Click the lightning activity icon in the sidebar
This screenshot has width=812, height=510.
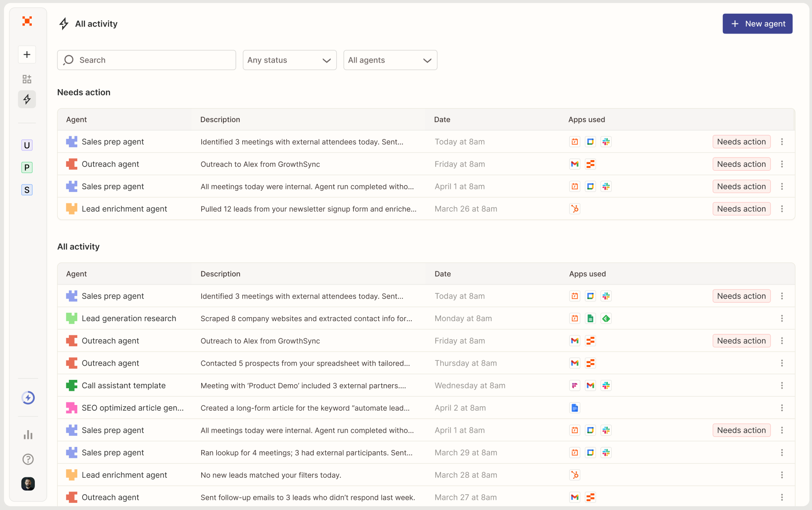click(26, 99)
